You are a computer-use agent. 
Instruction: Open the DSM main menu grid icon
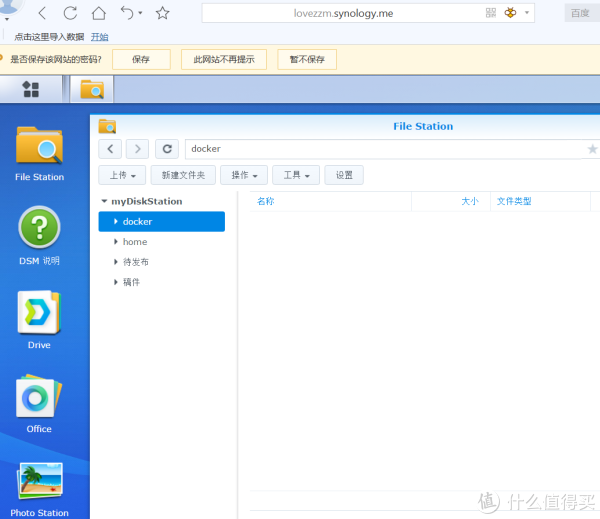pos(31,90)
